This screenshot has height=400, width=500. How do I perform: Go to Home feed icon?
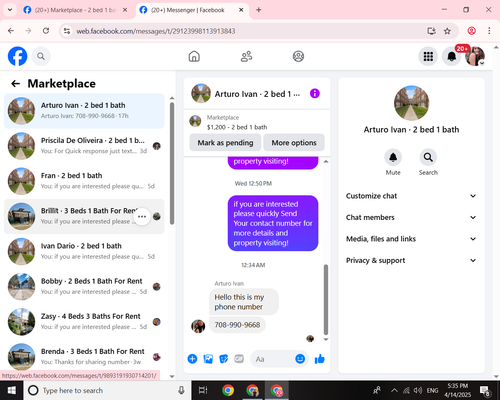194,56
